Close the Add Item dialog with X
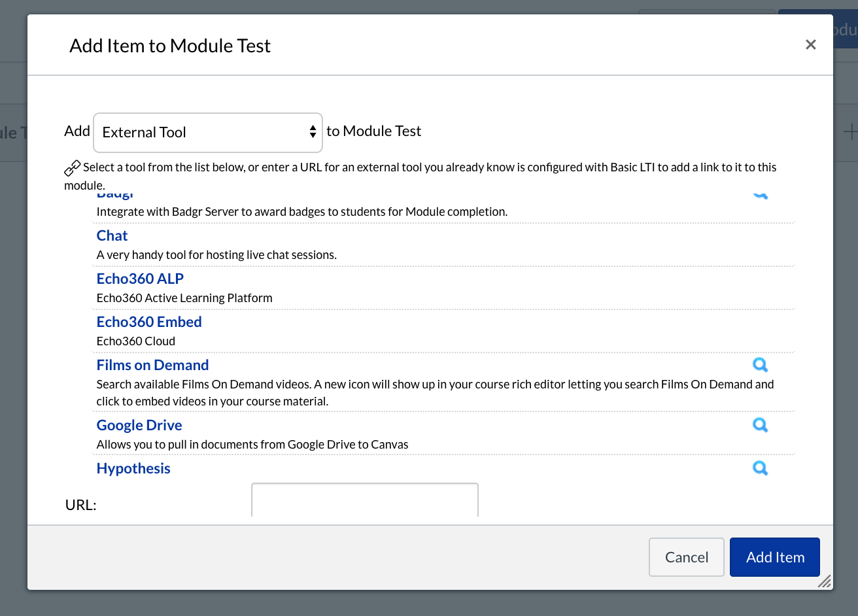 pos(811,44)
